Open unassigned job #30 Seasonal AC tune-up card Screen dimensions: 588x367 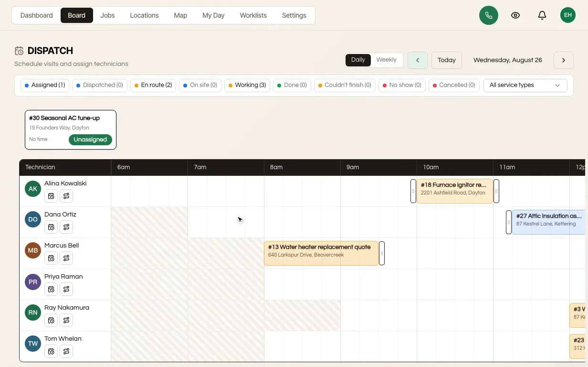tap(71, 130)
